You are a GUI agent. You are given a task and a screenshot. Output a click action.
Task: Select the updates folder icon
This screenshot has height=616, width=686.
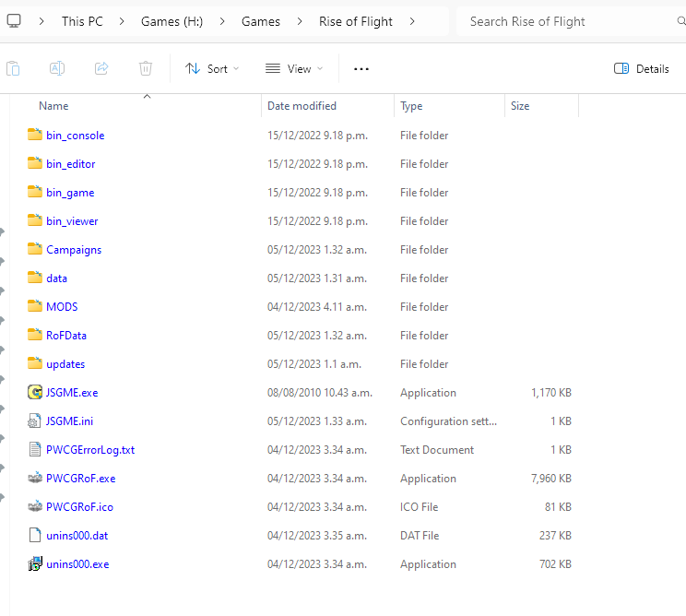click(x=35, y=363)
